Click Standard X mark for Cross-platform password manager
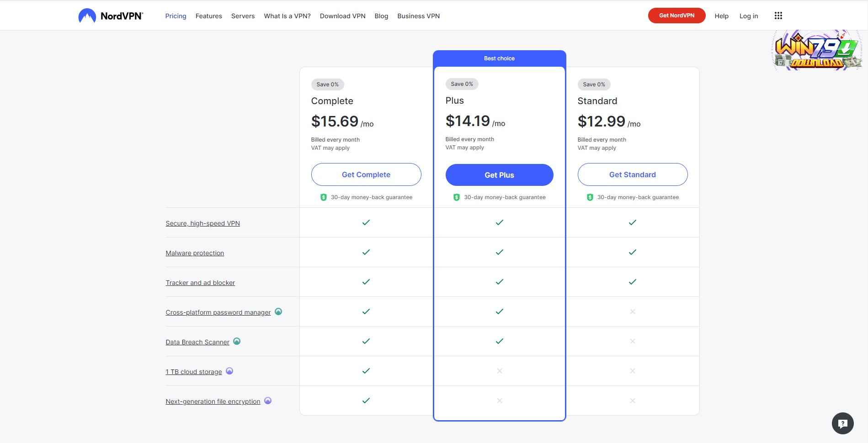Image resolution: width=868 pixels, height=443 pixels. click(x=633, y=311)
